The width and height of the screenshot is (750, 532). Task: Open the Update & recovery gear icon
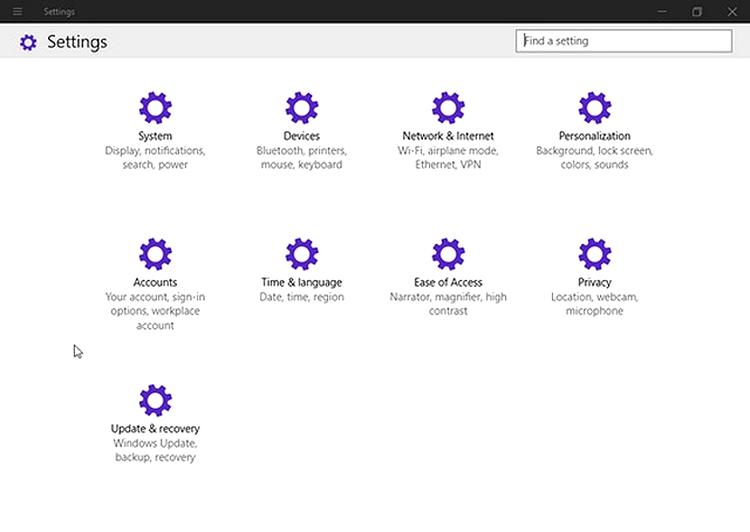click(155, 400)
